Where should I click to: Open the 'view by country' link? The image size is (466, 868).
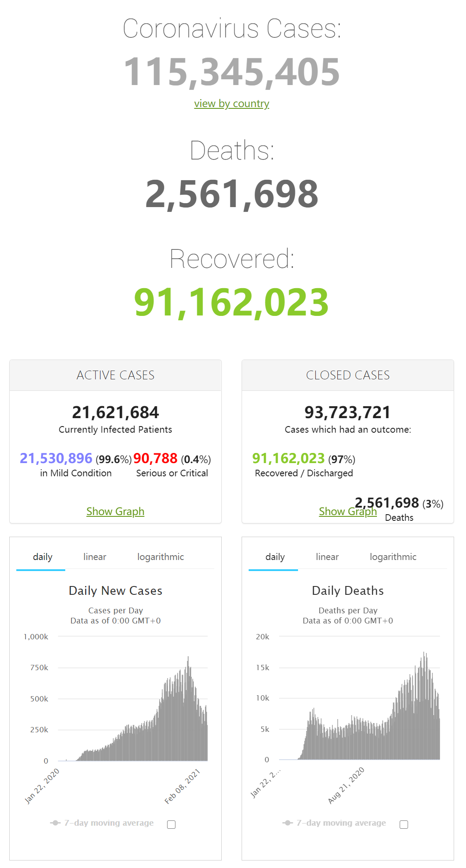tap(231, 104)
